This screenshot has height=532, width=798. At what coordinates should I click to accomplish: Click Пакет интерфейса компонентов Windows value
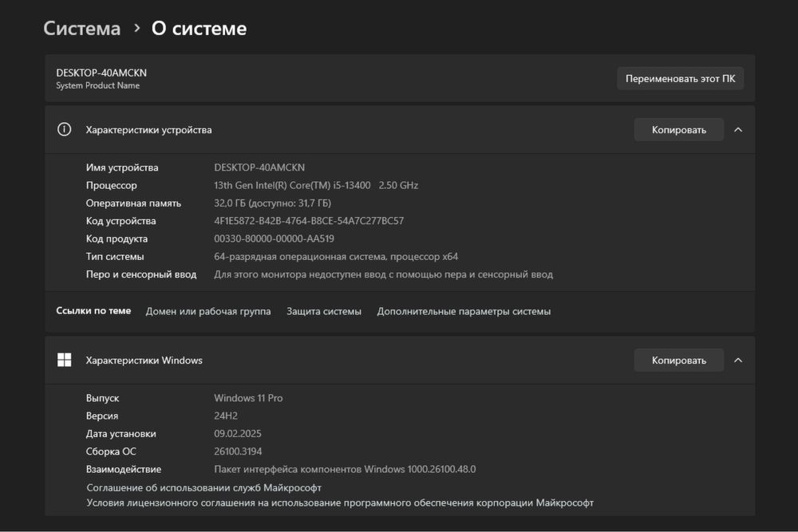coord(345,469)
